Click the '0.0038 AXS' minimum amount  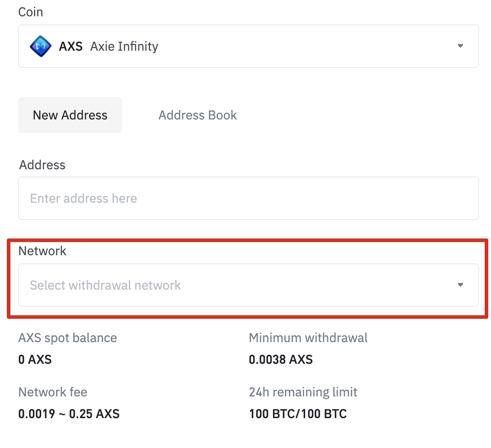(281, 360)
